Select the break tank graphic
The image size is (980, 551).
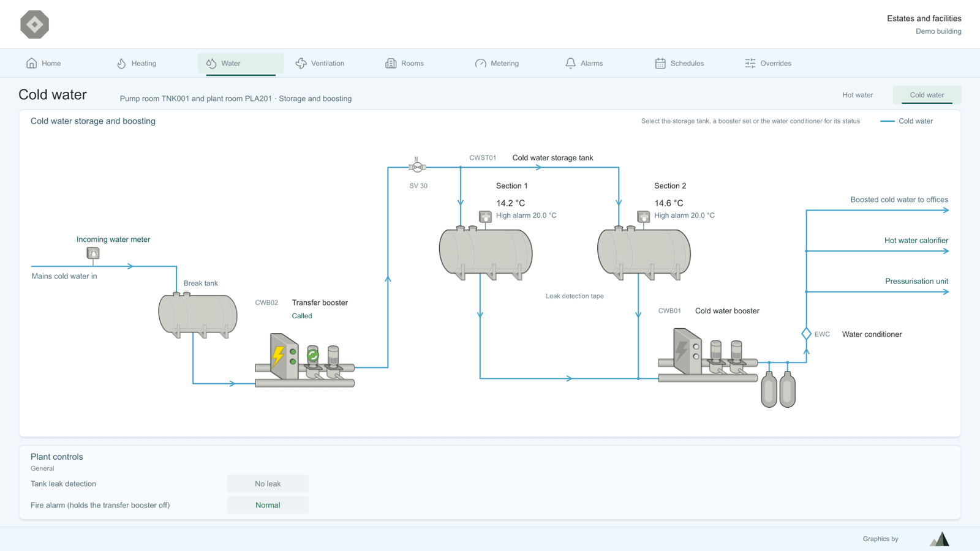click(198, 315)
